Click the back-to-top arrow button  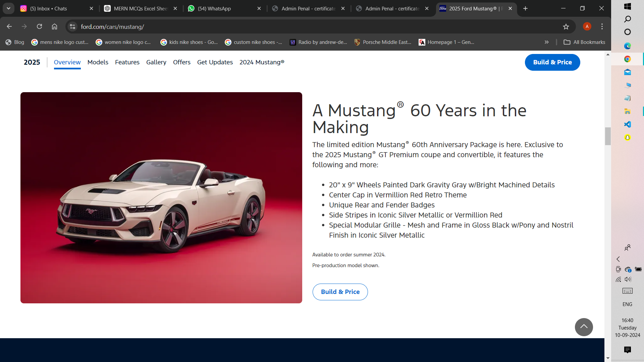584,327
